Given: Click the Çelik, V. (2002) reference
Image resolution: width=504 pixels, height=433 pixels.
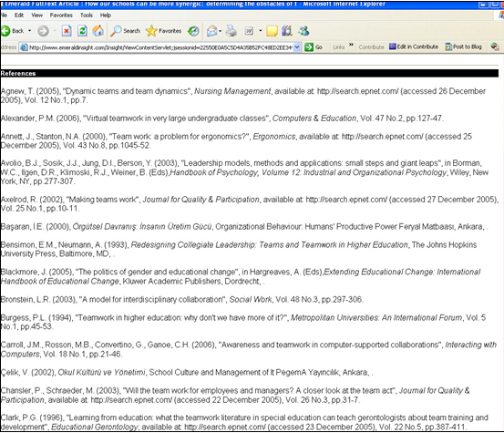Looking at the screenshot, I should (x=187, y=372).
